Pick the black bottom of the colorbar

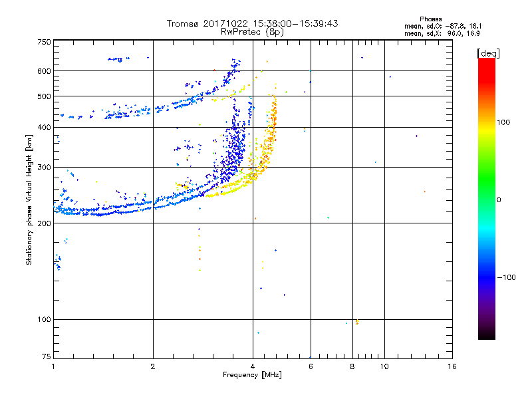click(486, 336)
